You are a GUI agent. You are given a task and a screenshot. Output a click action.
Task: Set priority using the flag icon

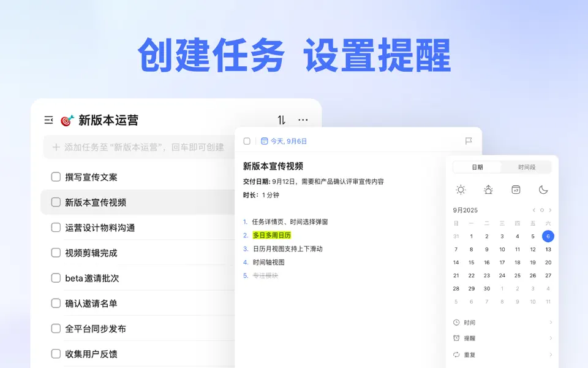[469, 141]
